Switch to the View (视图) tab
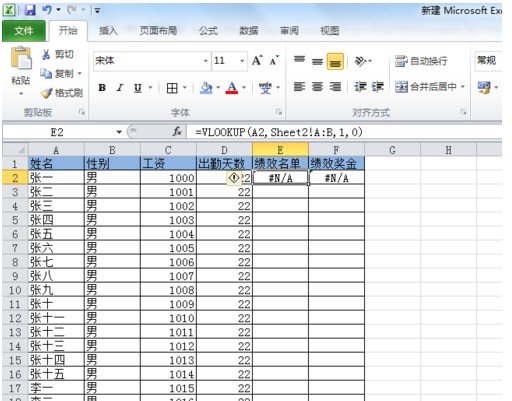The width and height of the screenshot is (512, 401). pyautogui.click(x=330, y=31)
